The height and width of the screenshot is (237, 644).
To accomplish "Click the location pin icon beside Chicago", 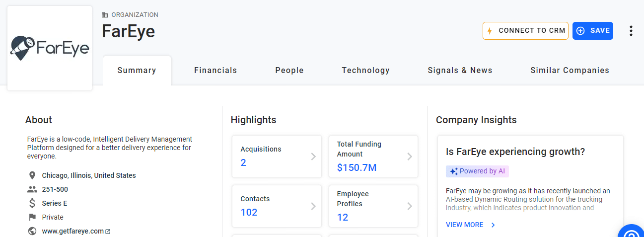I will [32, 175].
